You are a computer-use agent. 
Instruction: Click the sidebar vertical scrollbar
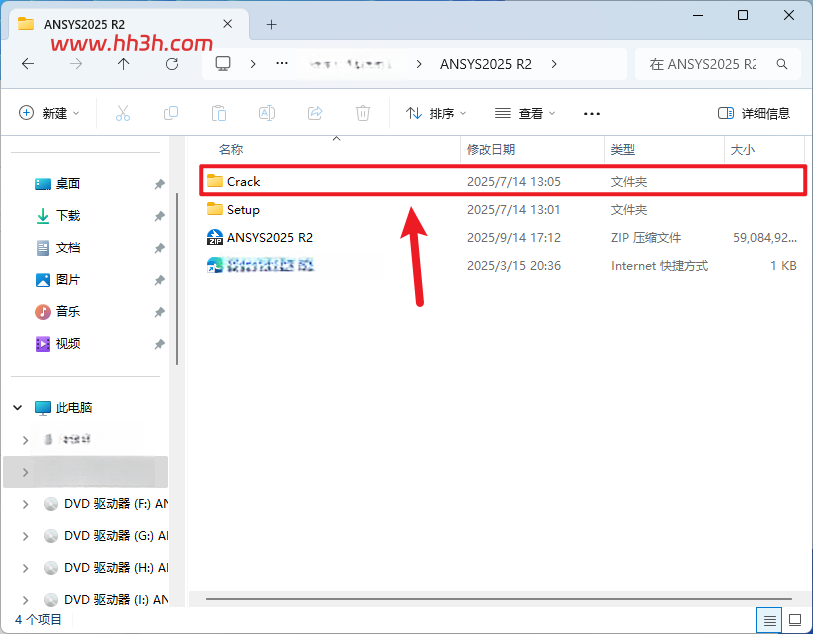coord(177,279)
